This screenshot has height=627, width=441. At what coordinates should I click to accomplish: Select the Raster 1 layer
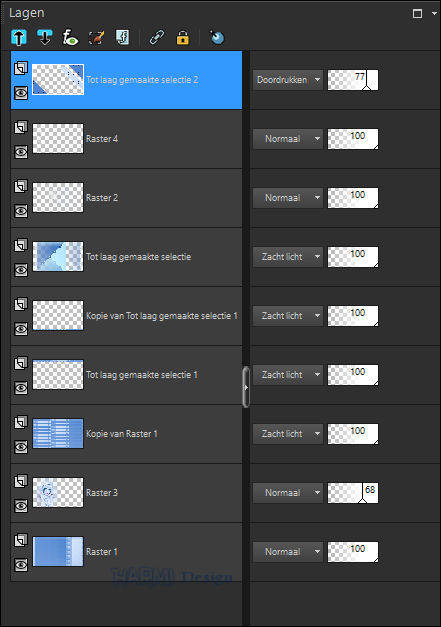[126, 552]
